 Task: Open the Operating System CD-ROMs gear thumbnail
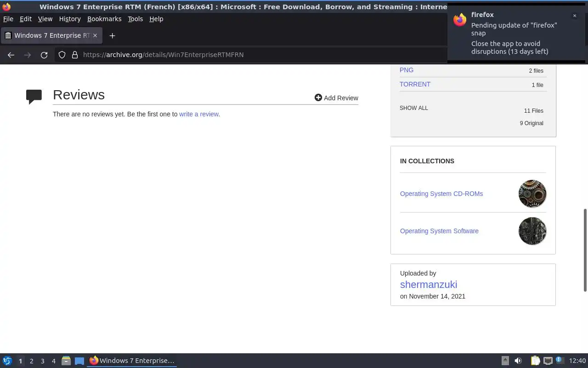(532, 194)
